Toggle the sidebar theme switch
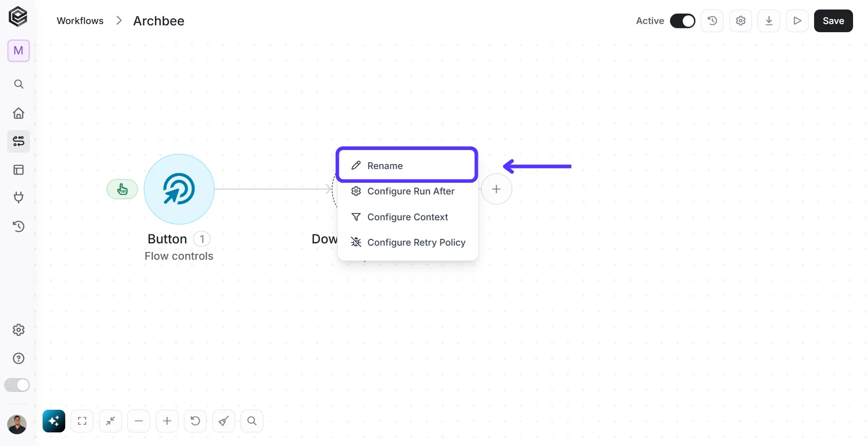 tap(17, 385)
